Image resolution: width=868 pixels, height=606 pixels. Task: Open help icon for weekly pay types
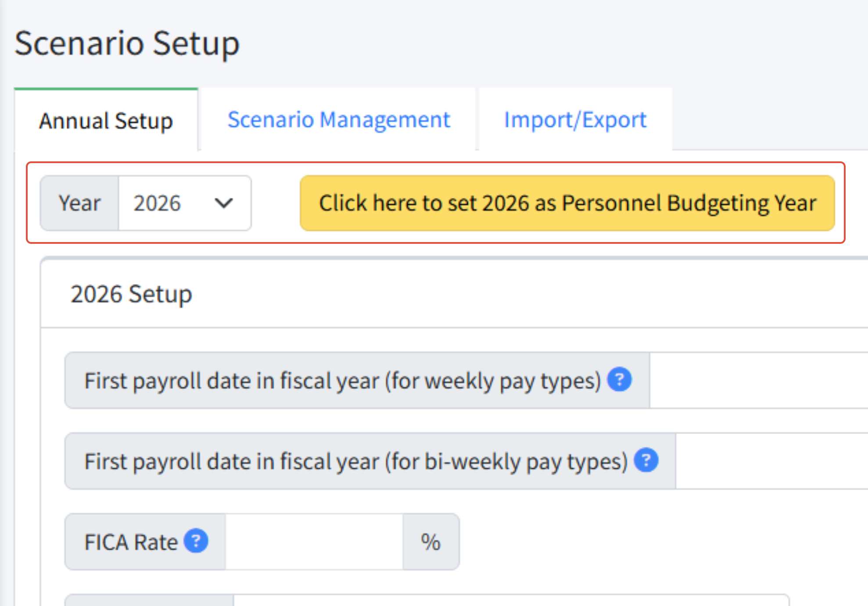pyautogui.click(x=619, y=379)
